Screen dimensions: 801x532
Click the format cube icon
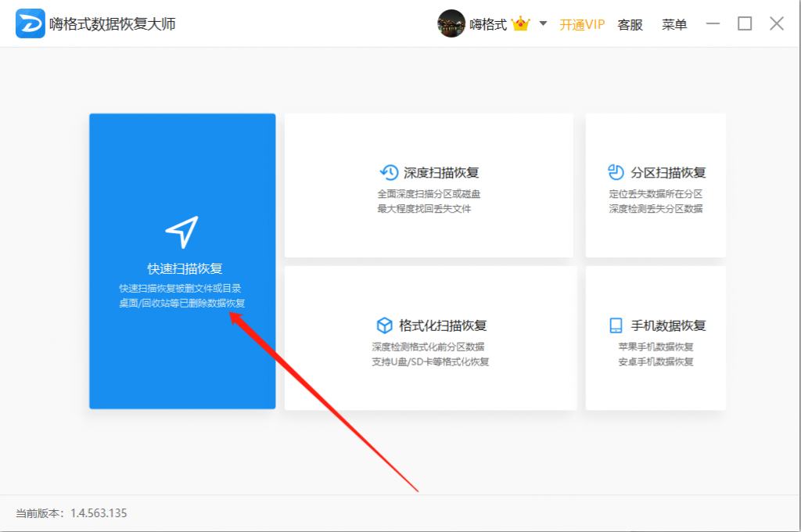384,325
